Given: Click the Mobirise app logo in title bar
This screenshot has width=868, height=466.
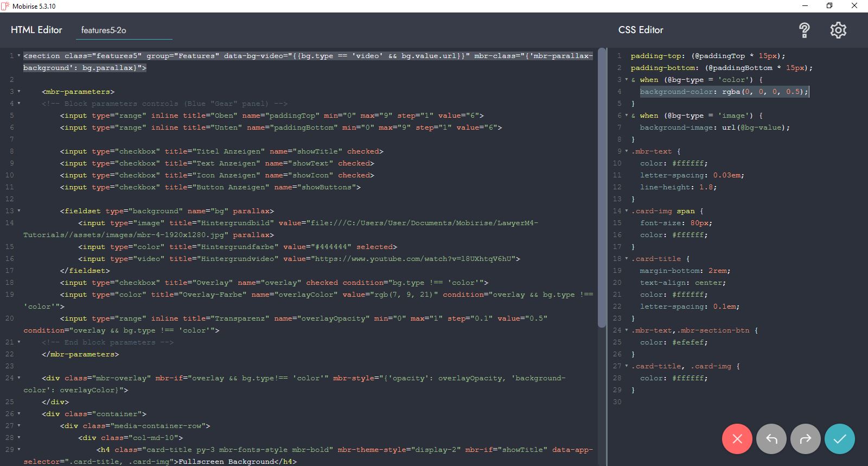Looking at the screenshot, I should (5, 6).
